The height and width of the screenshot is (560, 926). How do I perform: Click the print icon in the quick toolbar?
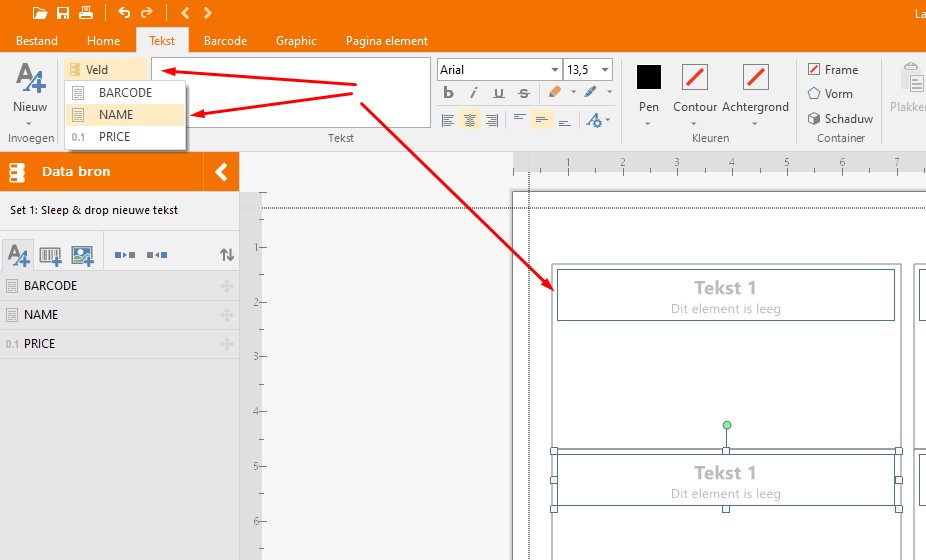86,13
